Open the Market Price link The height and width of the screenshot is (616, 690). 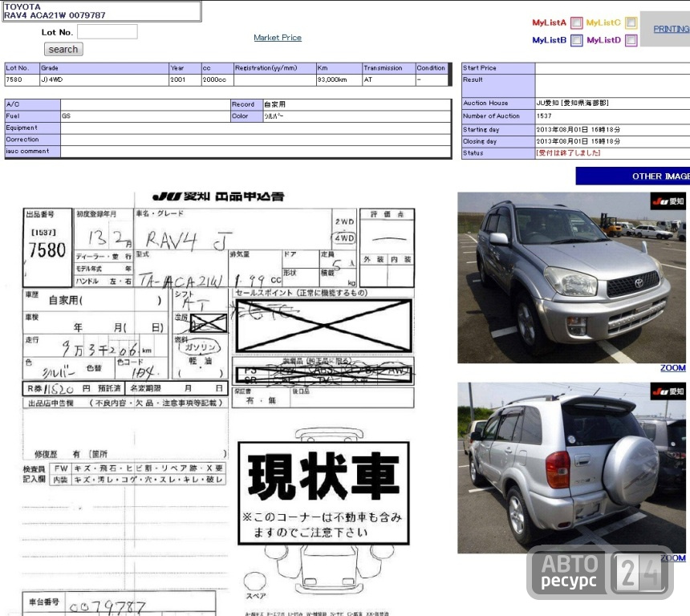pos(278,38)
